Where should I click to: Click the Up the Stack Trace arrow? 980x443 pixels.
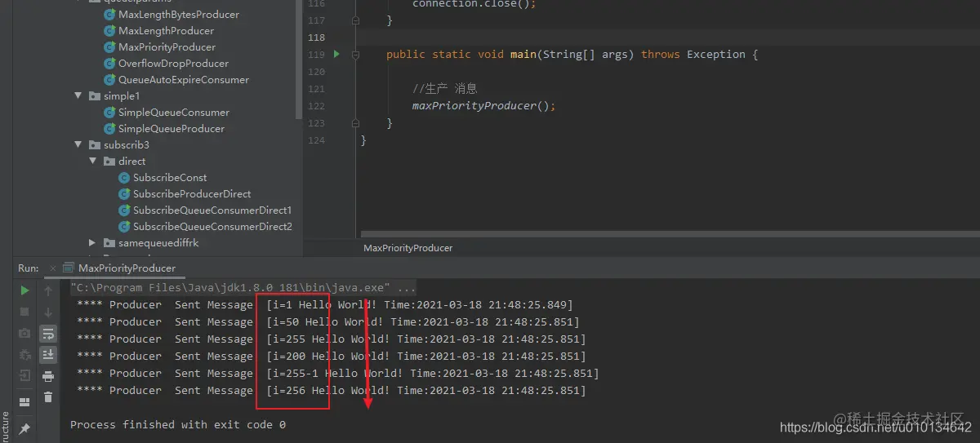point(48,290)
